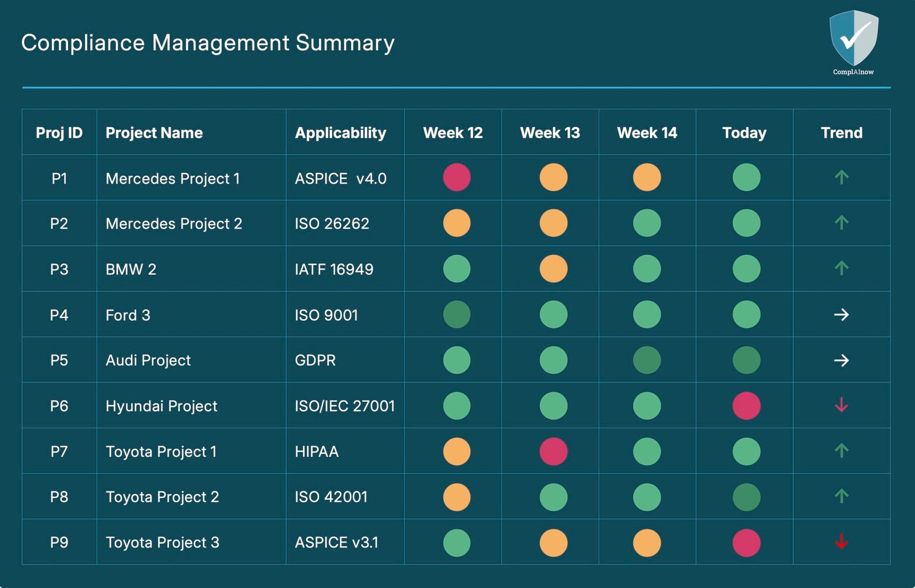Screen dimensions: 915x588
Task: Select the rightward trend arrow for Ford 3
Action: 841,314
